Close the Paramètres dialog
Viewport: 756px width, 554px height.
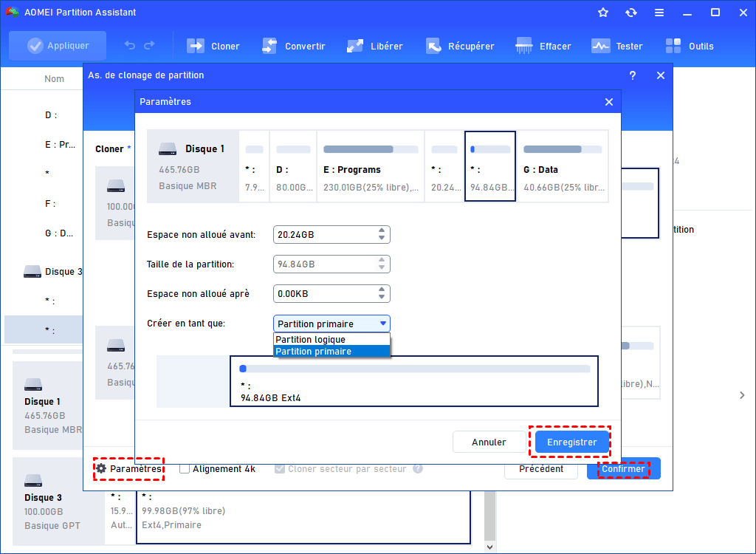[609, 102]
